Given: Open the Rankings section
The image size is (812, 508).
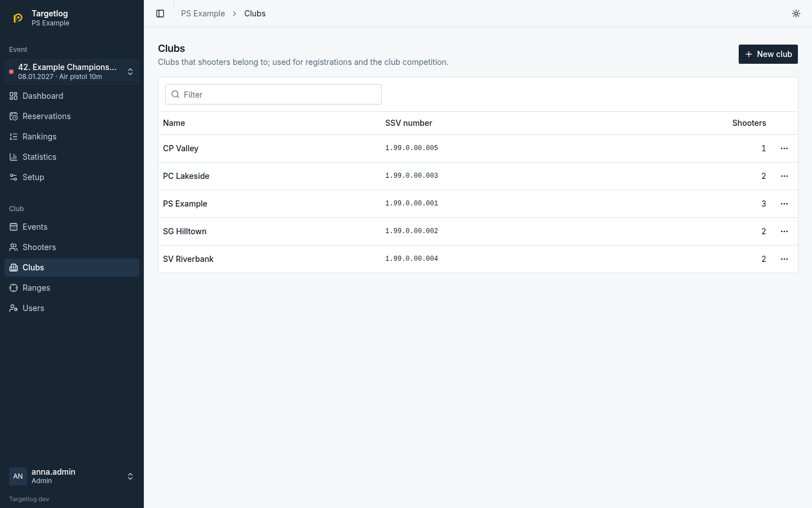Looking at the screenshot, I should pyautogui.click(x=72, y=137).
